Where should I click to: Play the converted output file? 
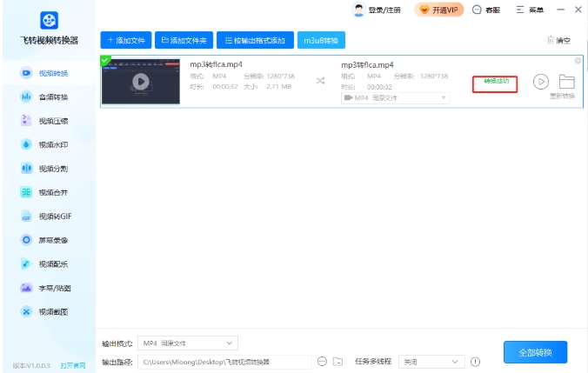(x=541, y=82)
